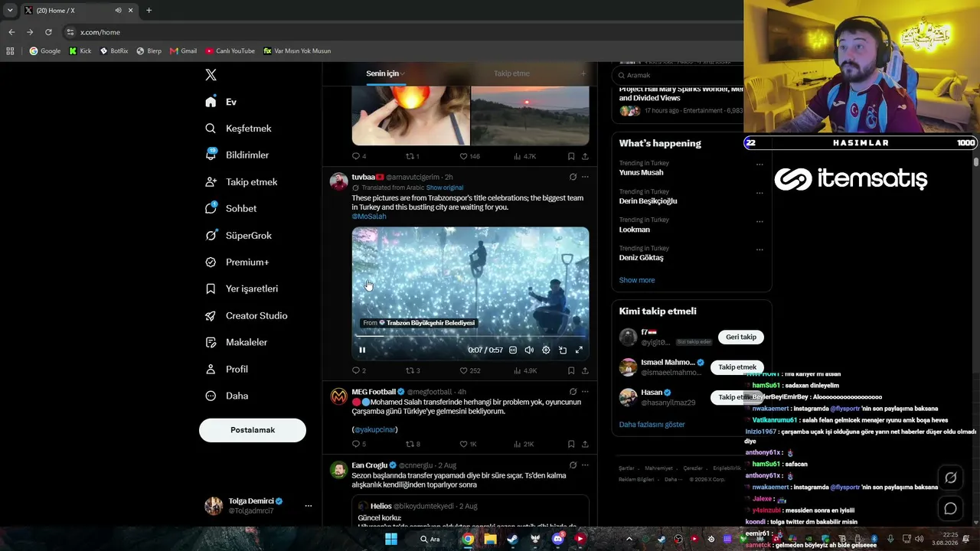Click Geri takip for f7
980x551 pixels.
741,337
